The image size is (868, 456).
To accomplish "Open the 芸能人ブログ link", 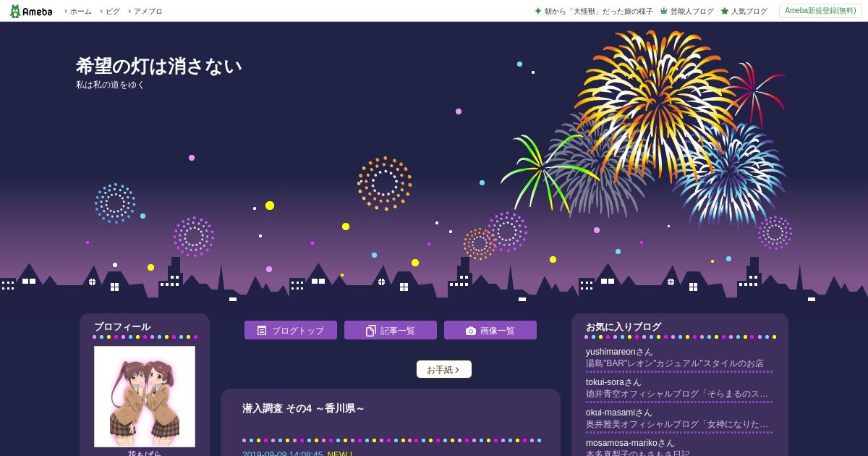I will (x=692, y=12).
